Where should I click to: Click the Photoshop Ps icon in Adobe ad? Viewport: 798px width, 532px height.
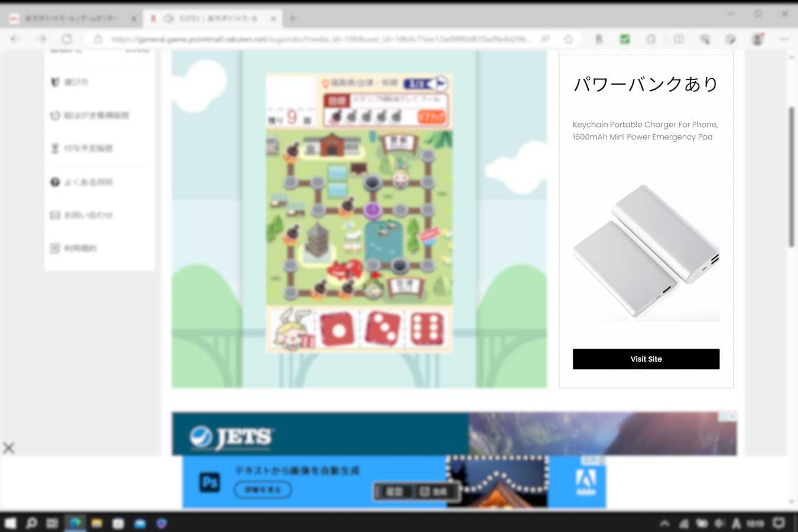tap(210, 482)
